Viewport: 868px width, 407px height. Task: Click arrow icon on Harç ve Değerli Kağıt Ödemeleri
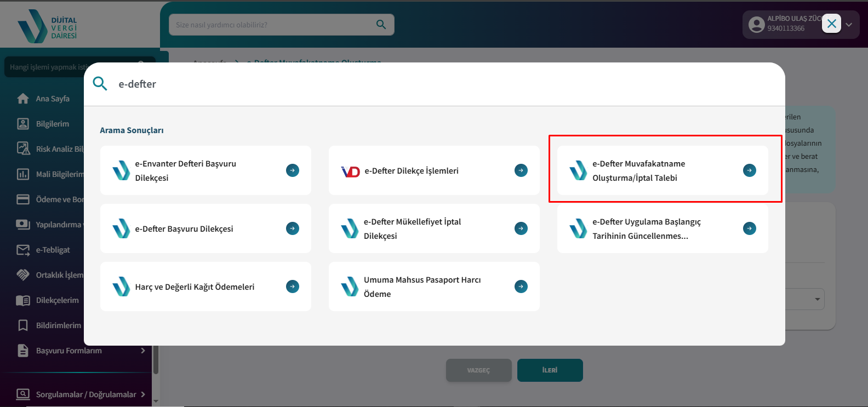pyautogui.click(x=293, y=286)
